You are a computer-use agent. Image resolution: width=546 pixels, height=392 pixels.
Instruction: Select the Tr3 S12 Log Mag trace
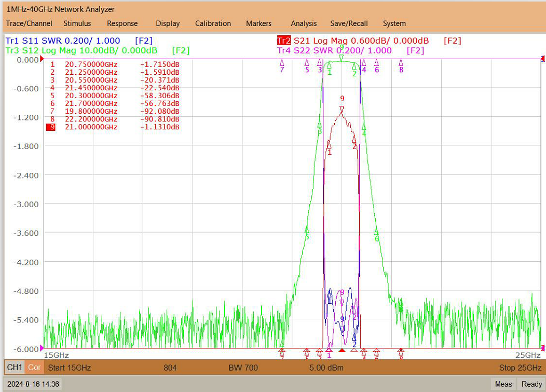coord(81,50)
